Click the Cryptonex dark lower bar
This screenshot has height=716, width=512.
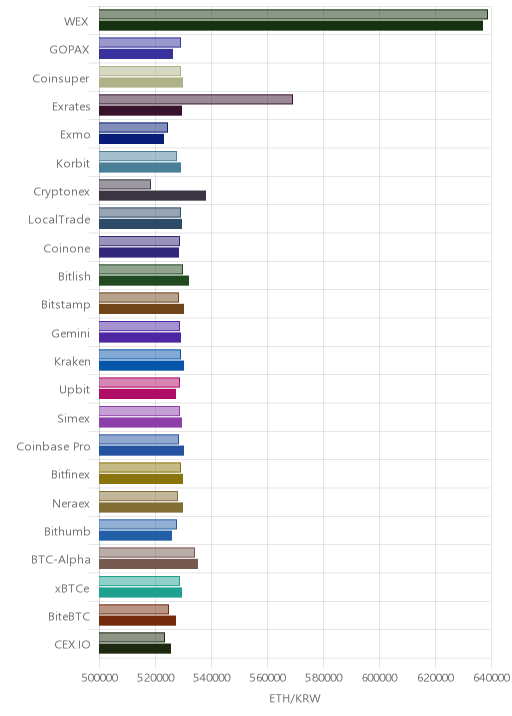pyautogui.click(x=153, y=196)
